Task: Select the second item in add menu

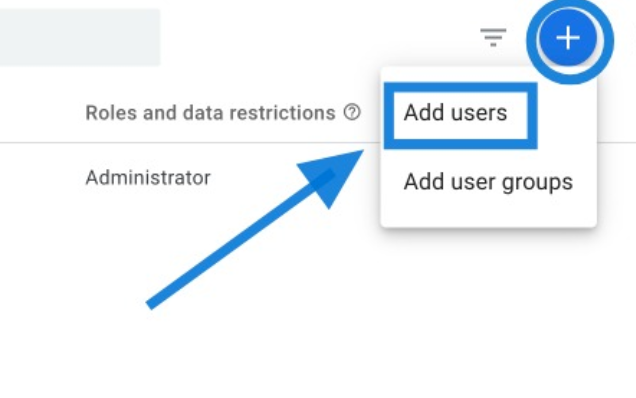Action: 488,182
